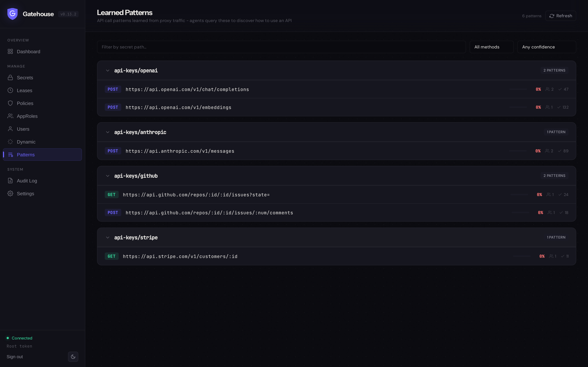
Task: Click the Policies shield icon
Action: tap(10, 103)
